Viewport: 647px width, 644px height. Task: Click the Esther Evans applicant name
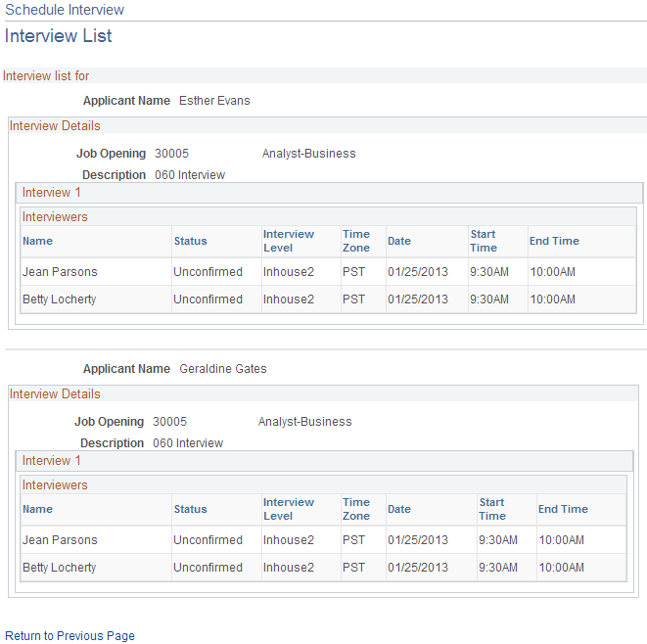point(214,101)
